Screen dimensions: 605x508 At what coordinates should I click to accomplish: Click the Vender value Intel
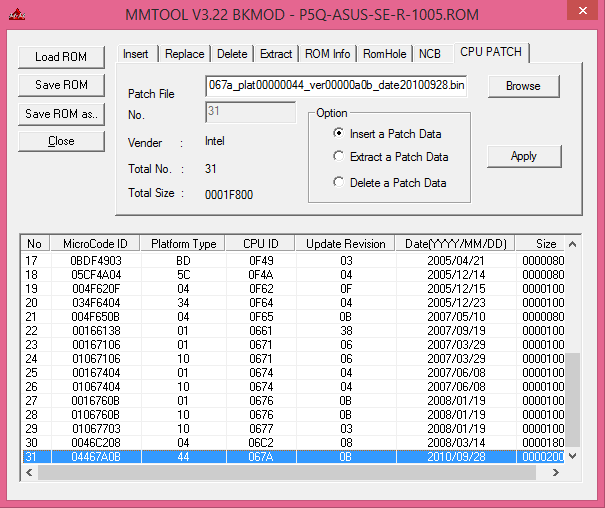click(x=215, y=141)
